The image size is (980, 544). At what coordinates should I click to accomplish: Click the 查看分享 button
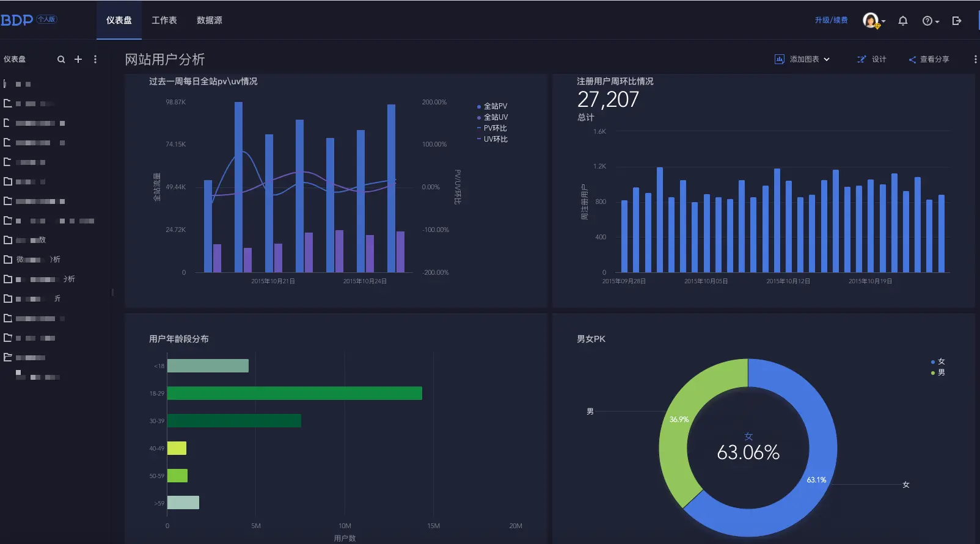click(x=929, y=59)
